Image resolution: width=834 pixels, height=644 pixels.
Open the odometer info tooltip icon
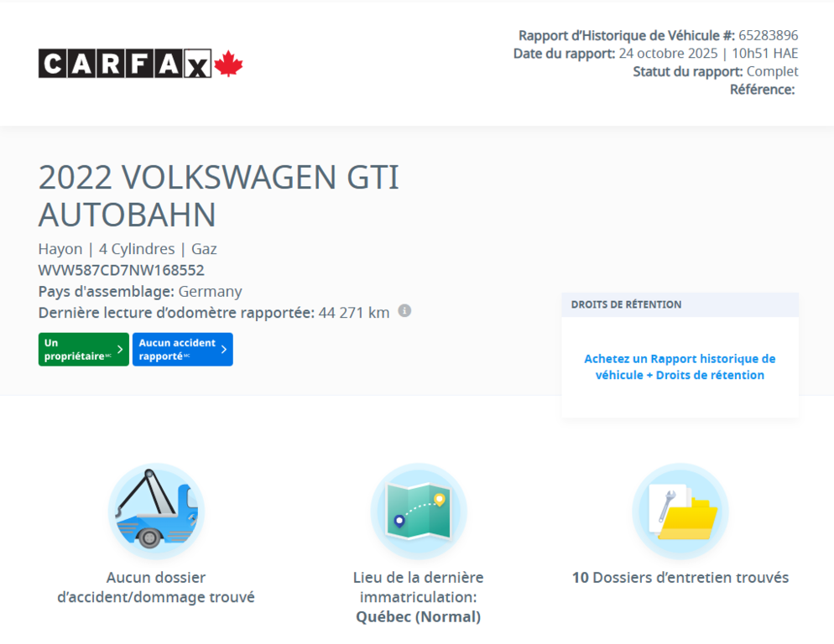[404, 311]
